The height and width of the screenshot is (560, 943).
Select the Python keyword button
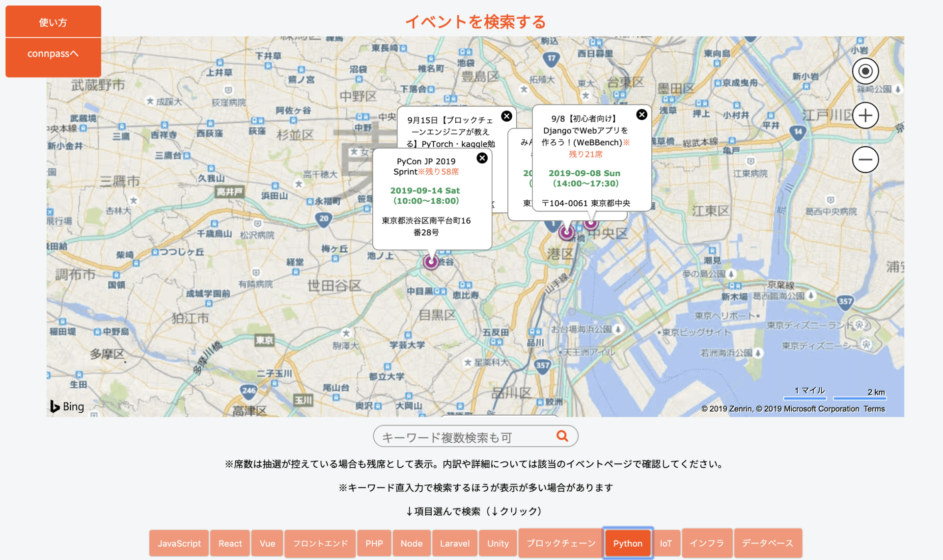click(x=627, y=543)
